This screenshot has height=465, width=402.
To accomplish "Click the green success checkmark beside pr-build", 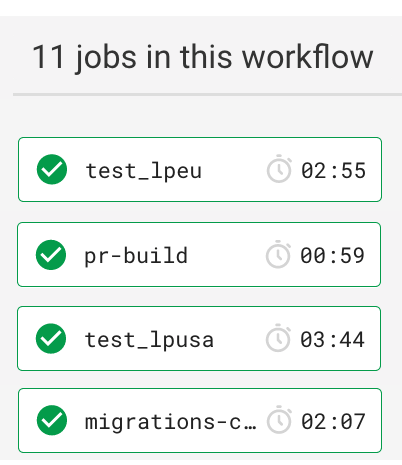I will [x=51, y=255].
